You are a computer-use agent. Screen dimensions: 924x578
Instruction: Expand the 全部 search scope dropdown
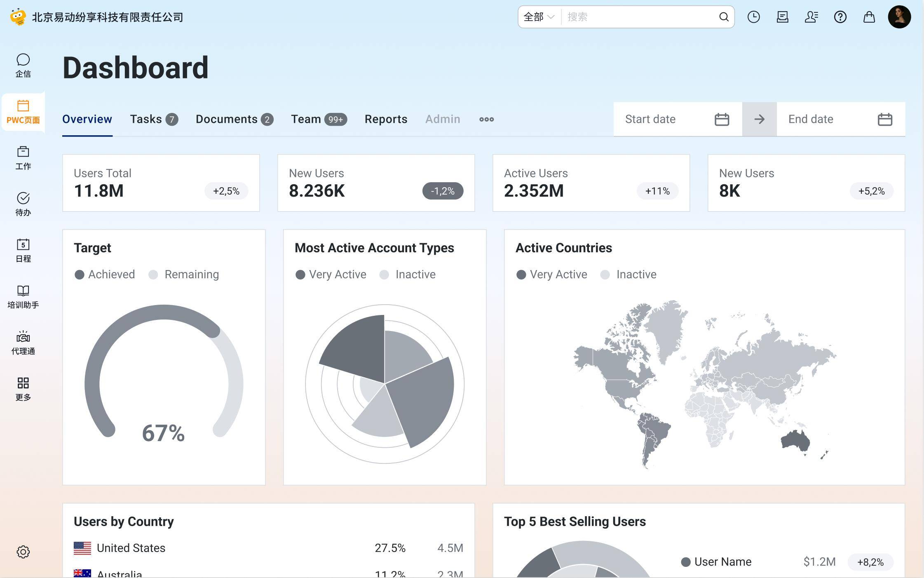coord(539,17)
